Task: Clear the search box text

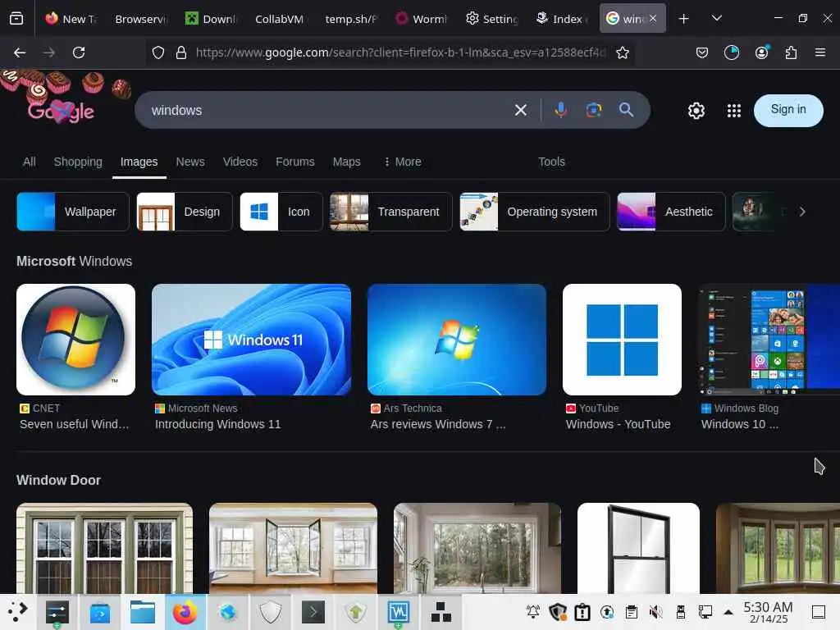Action: point(520,111)
